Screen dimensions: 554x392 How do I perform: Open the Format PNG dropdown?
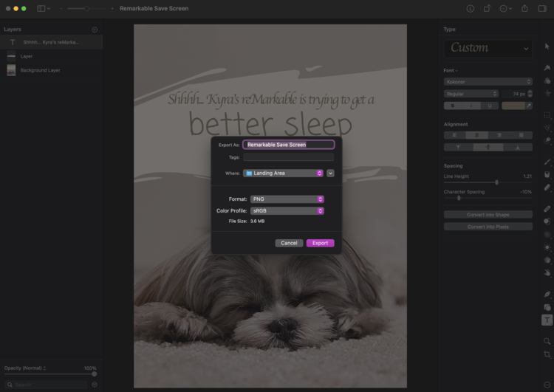point(287,199)
